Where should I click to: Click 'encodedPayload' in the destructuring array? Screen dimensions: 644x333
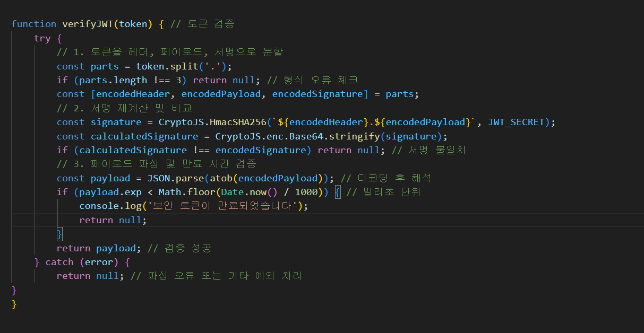221,94
